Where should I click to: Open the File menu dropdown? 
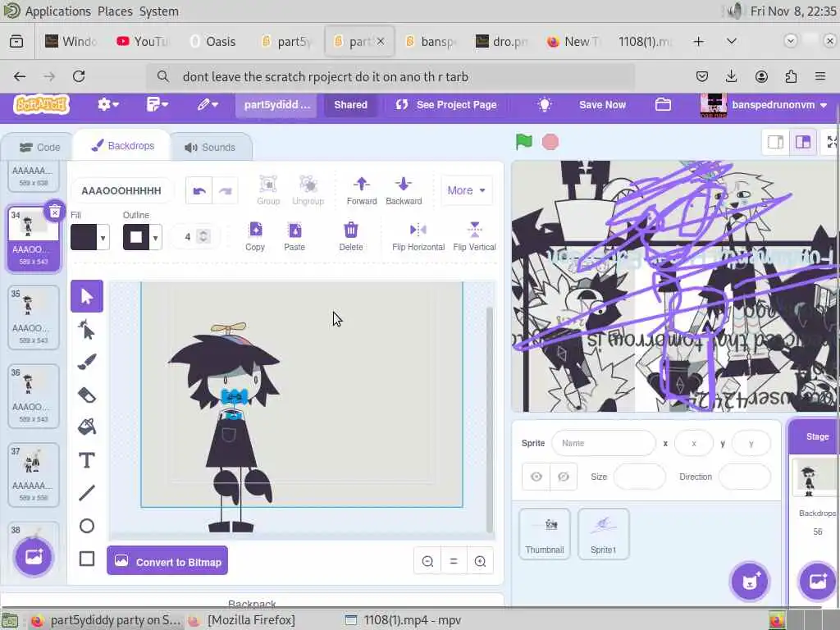point(157,104)
